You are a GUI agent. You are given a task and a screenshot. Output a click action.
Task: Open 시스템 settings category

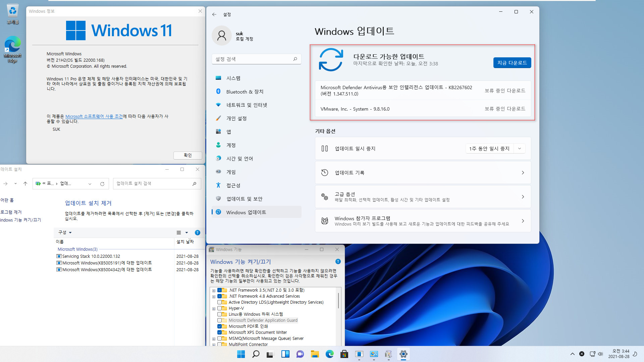pyautogui.click(x=257, y=78)
